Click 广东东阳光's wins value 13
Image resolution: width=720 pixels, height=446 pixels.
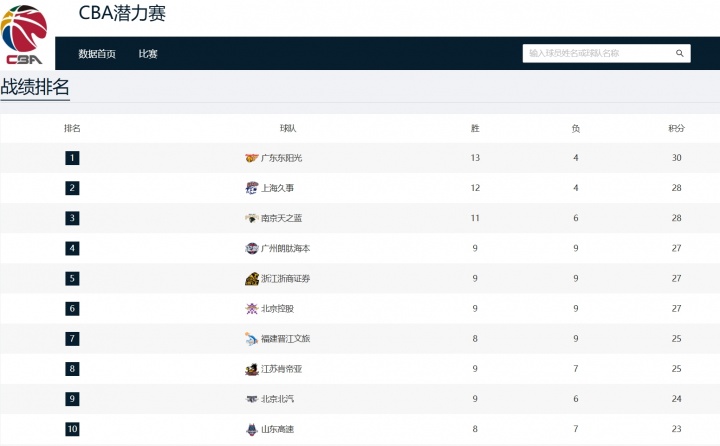coord(475,158)
